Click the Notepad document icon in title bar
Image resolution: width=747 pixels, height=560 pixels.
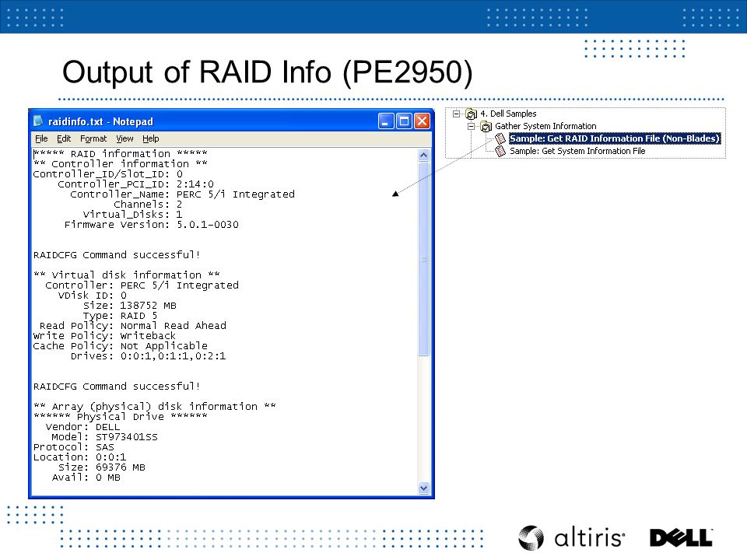pyautogui.click(x=38, y=121)
